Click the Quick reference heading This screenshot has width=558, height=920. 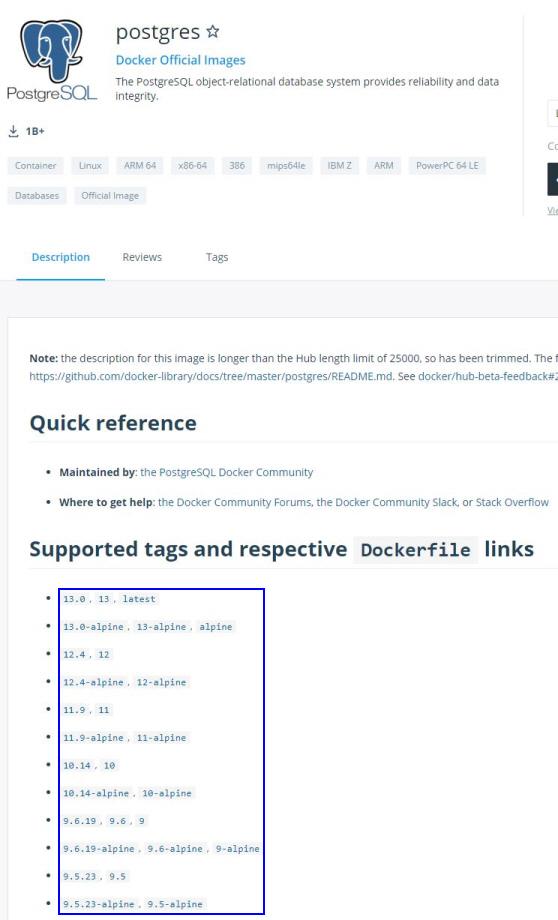[x=113, y=423]
